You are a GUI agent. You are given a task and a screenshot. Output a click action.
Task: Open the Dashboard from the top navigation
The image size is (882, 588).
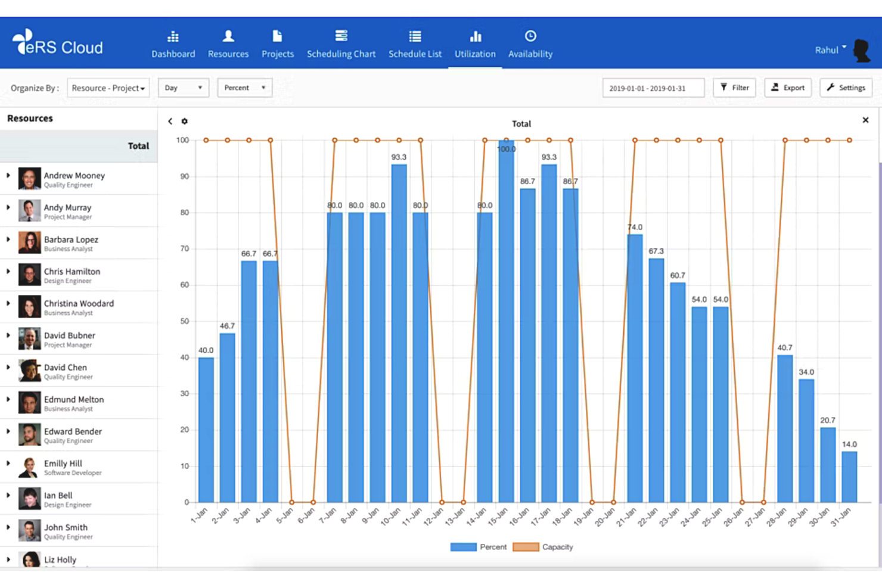click(x=173, y=43)
